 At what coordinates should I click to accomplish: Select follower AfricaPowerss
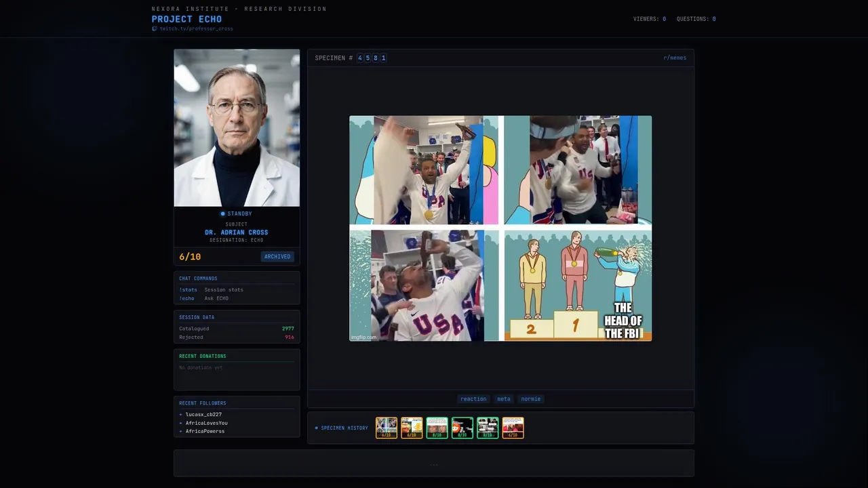pyautogui.click(x=205, y=431)
